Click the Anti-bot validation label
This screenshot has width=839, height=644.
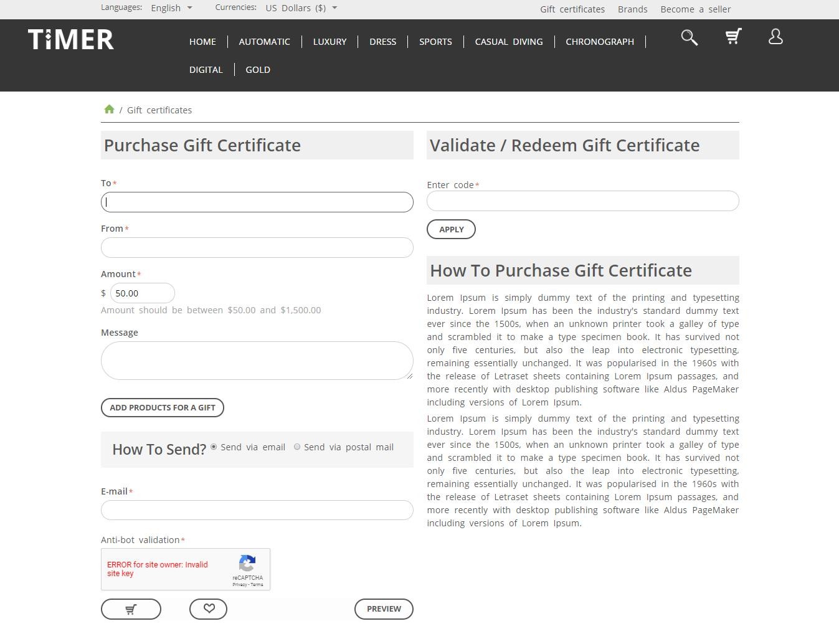tap(140, 540)
